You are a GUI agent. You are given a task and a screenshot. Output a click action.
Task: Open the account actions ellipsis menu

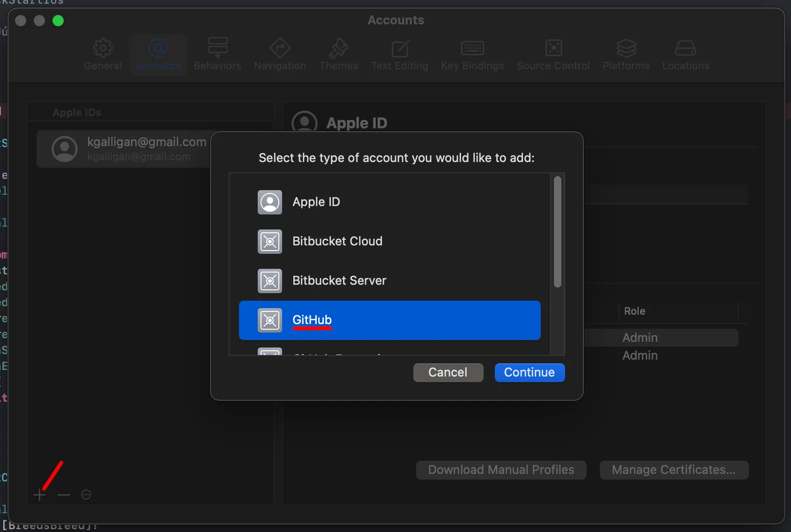pos(86,495)
